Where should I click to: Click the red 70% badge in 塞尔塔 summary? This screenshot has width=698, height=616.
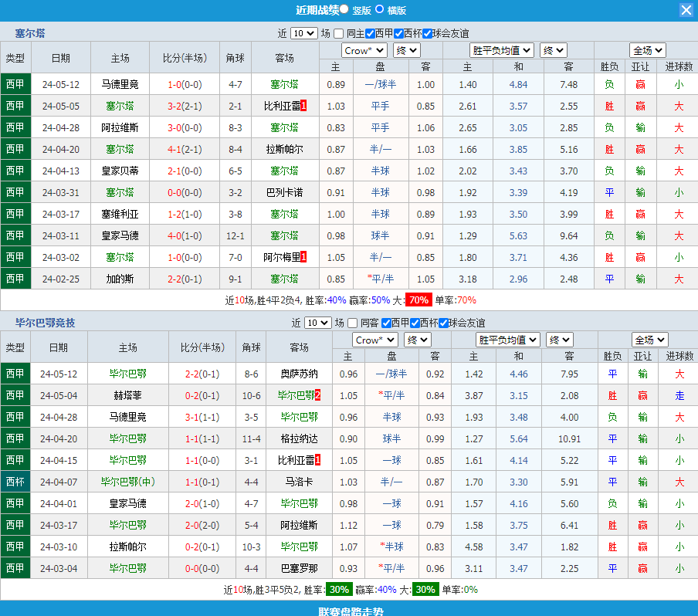coord(418,300)
